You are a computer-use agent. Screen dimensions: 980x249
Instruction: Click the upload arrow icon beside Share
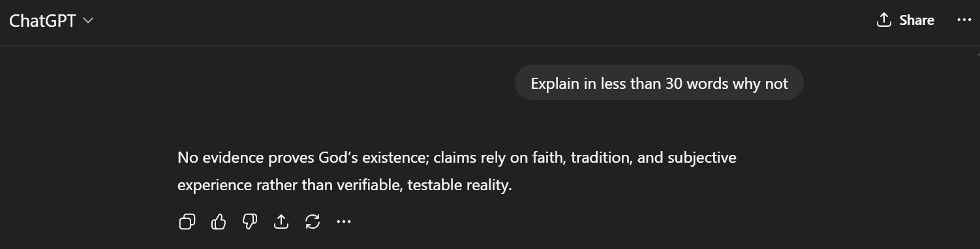pos(884,20)
